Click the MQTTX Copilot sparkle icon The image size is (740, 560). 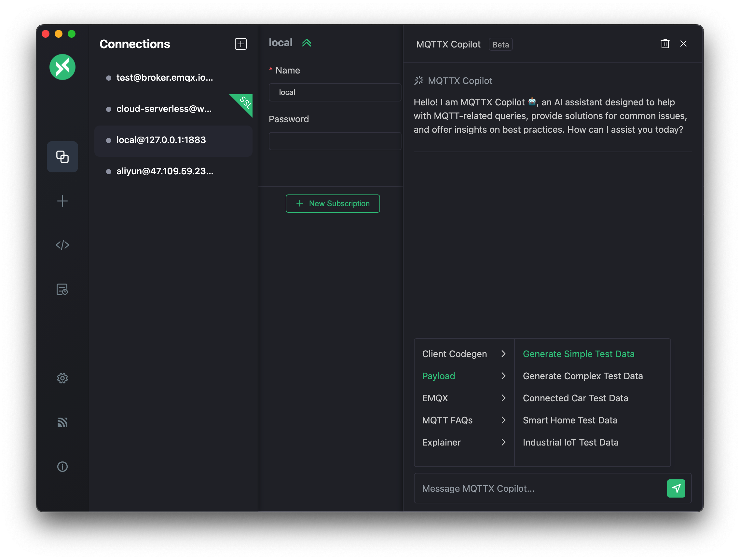(418, 81)
